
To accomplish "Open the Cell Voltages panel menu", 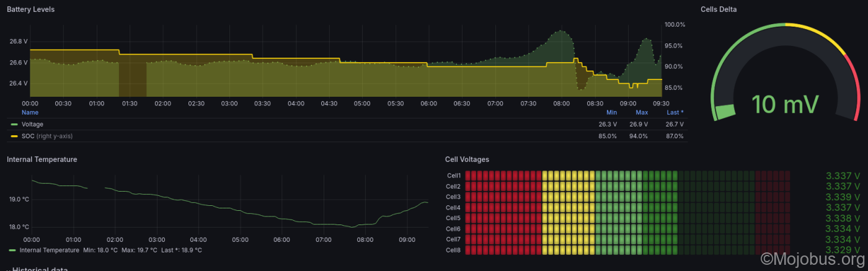I will pos(467,159).
